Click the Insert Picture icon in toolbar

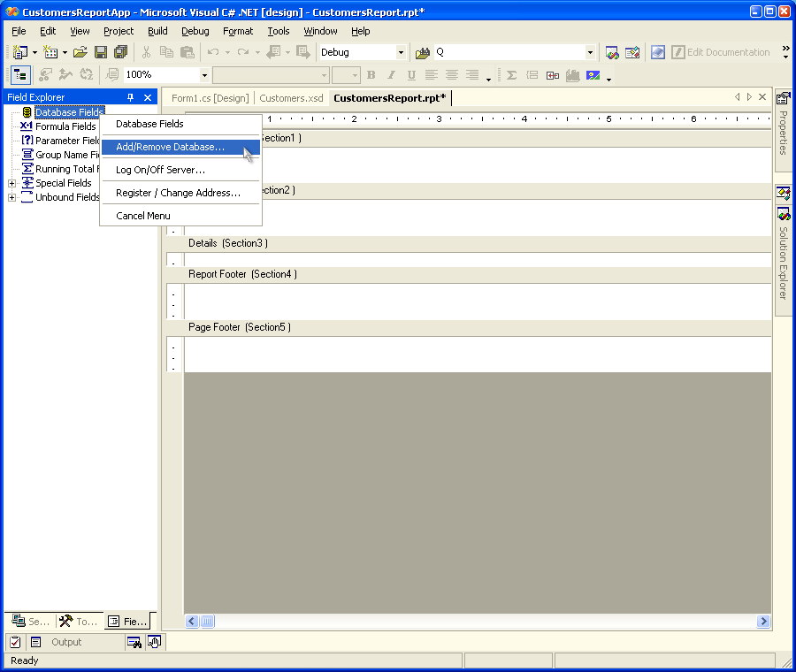tap(593, 75)
